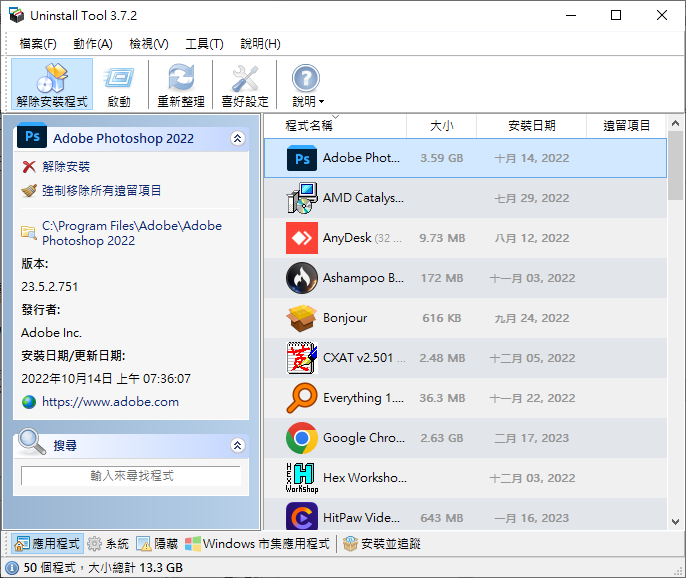
Task: Sort by 大小 column header
Action: pyautogui.click(x=441, y=126)
